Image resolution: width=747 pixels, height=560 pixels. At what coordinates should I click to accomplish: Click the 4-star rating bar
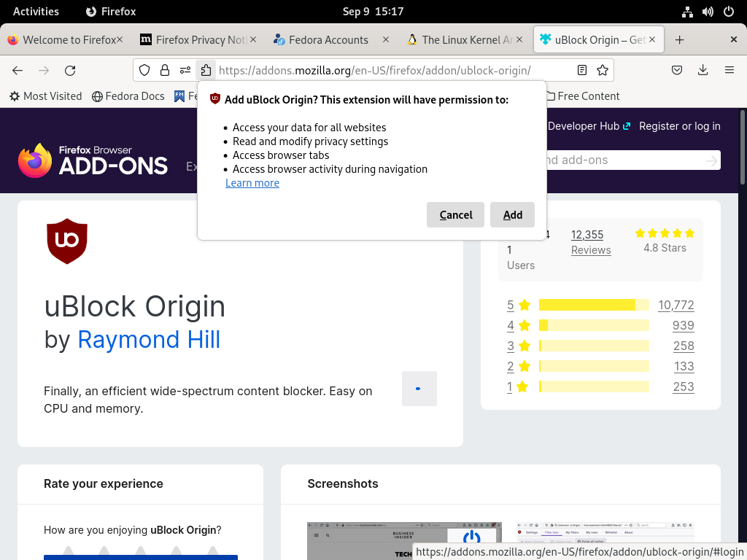coord(594,325)
